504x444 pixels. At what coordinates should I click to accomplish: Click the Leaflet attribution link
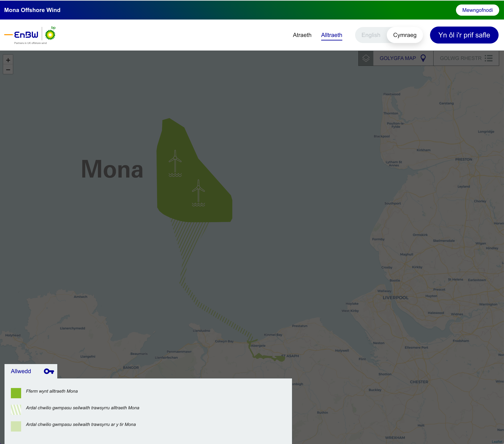coord(497,442)
